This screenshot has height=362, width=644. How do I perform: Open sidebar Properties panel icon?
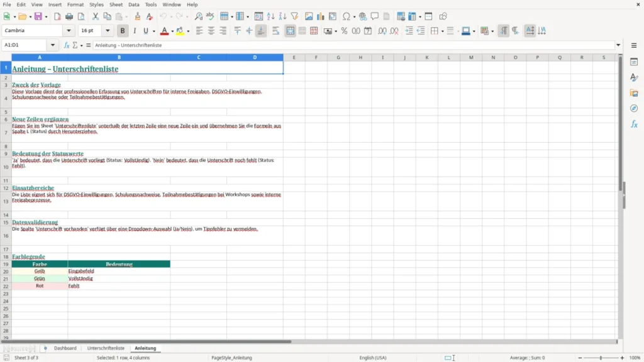[634, 62]
